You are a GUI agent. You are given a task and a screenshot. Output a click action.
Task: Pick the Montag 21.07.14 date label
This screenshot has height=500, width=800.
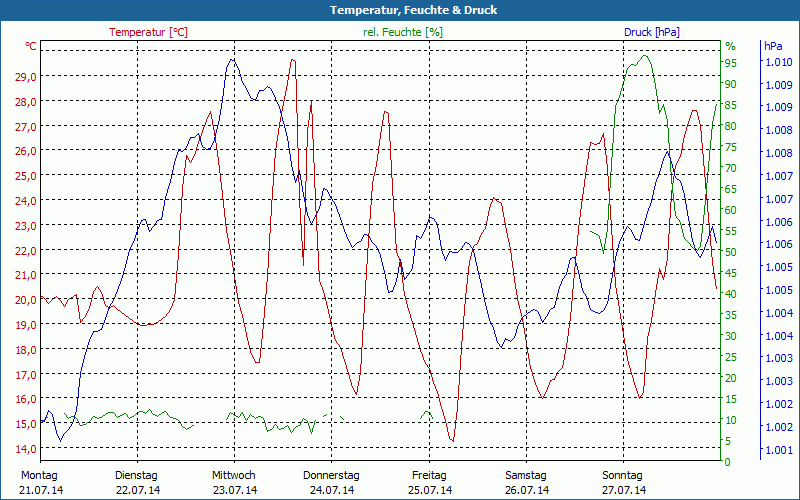click(x=40, y=482)
